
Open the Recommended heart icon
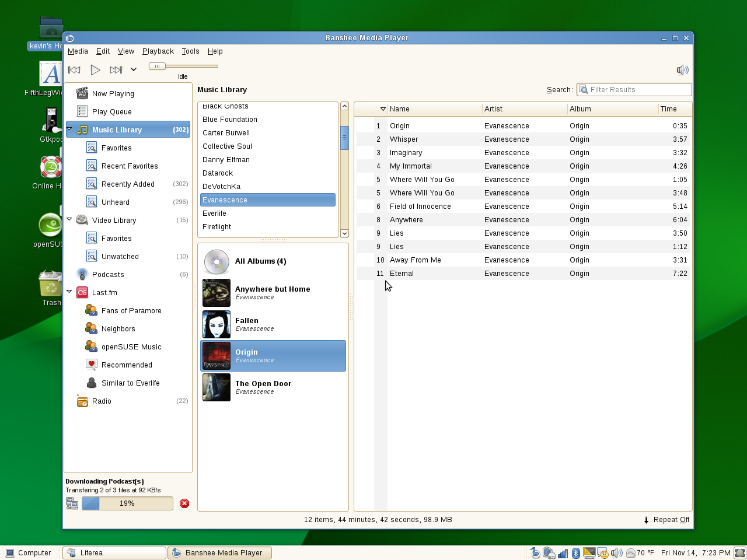[x=92, y=365]
